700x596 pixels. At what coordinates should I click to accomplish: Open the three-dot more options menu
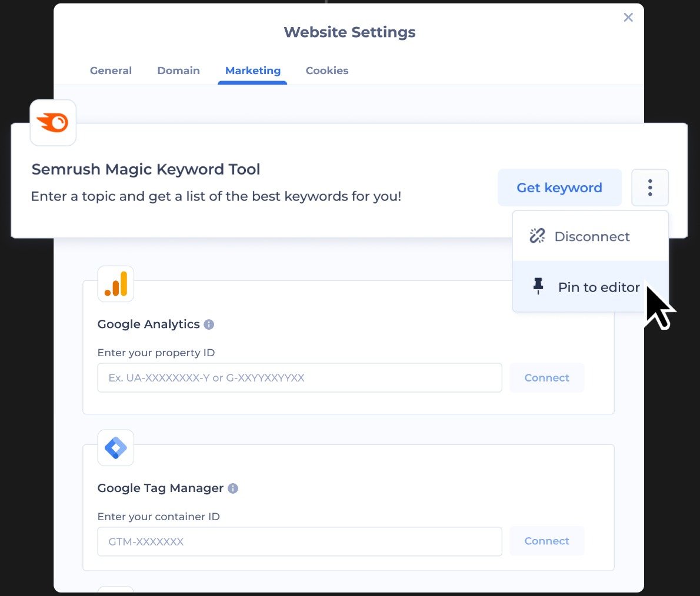pos(650,187)
